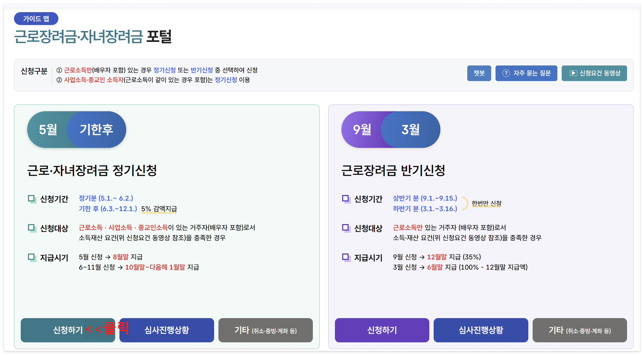
Task: Switch to the 기한후 pill toggle
Action: pyautogui.click(x=96, y=130)
